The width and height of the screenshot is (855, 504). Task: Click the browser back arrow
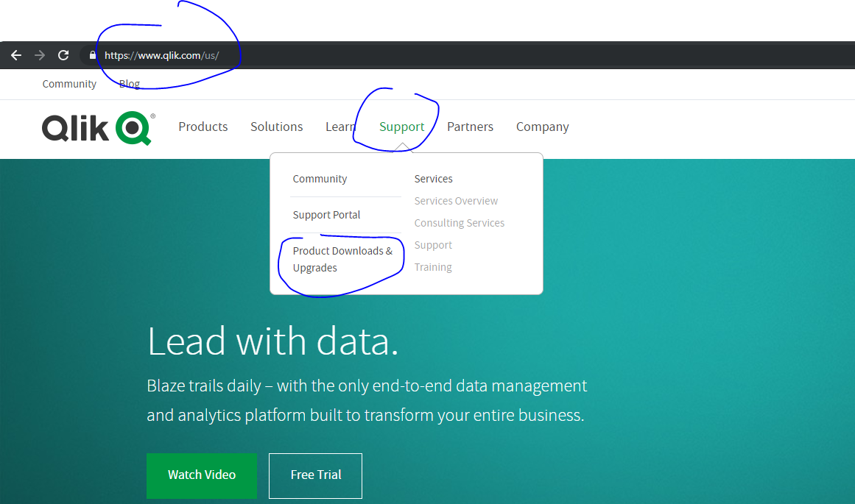[16, 54]
